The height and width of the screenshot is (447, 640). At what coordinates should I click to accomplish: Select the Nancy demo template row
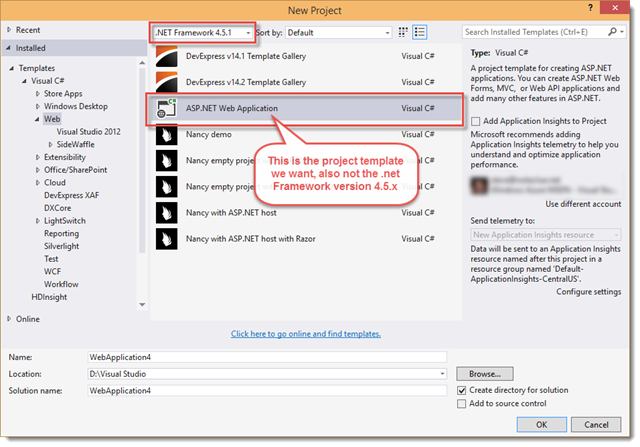coord(306,135)
